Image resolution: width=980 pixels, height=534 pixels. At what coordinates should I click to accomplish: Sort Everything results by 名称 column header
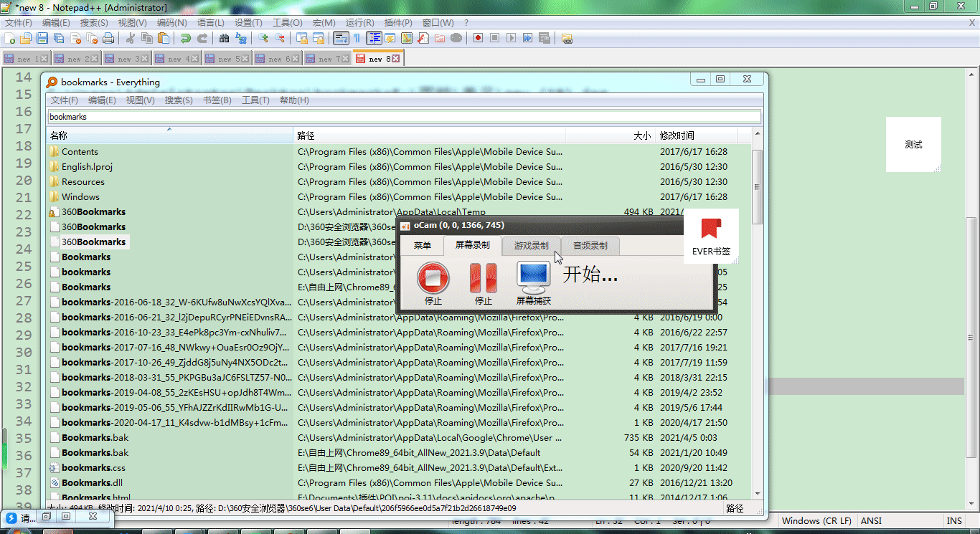171,135
